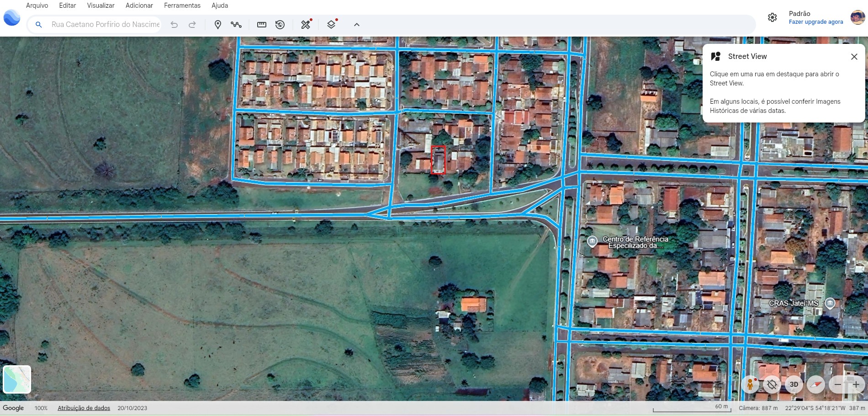The image size is (868, 416).
Task: Open the historical imagery clock tool
Action: [280, 25]
